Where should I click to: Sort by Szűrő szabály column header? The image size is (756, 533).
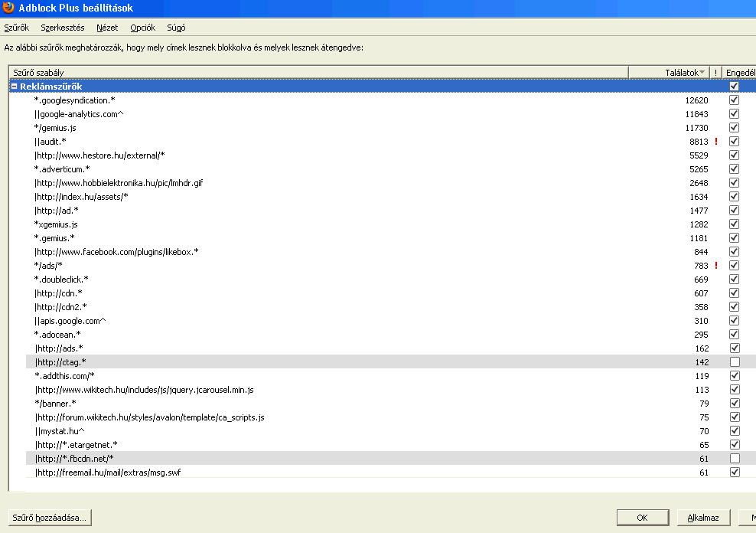click(x=318, y=72)
